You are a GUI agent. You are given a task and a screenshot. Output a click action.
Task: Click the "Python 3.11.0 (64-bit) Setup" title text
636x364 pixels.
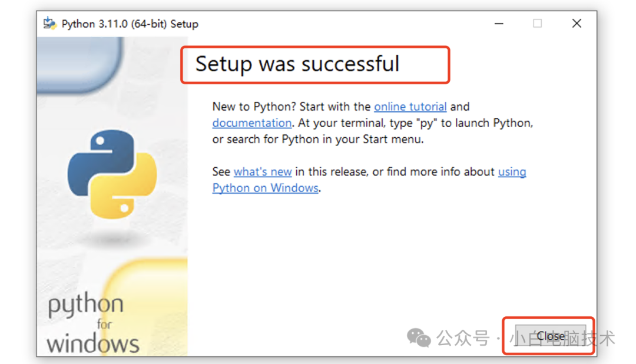click(x=130, y=24)
